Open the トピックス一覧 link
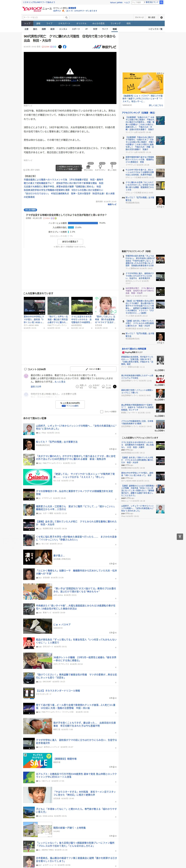Viewport: 186px width, 868px height. [x=155, y=29]
